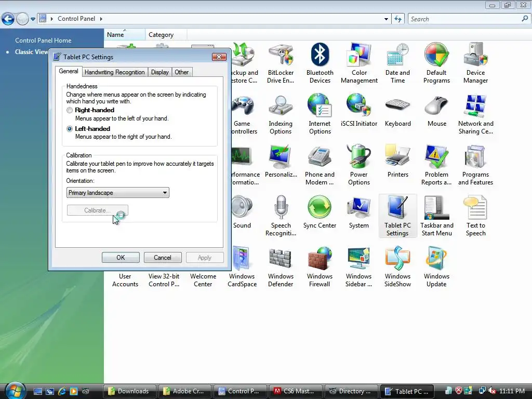Sort by Category column header
Screen dimensions: 532x399
166,35
